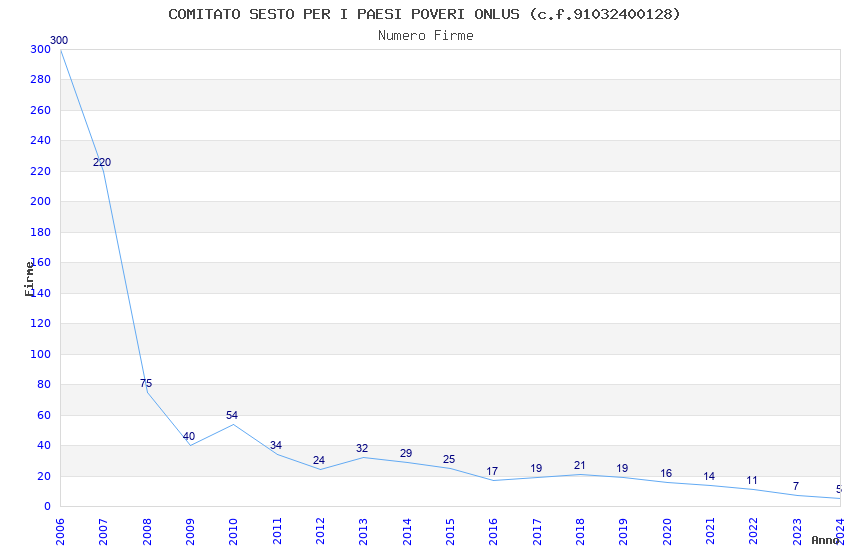Click the data label '7' for 2023
Image resolution: width=850 pixels, height=550 pixels.
796,486
